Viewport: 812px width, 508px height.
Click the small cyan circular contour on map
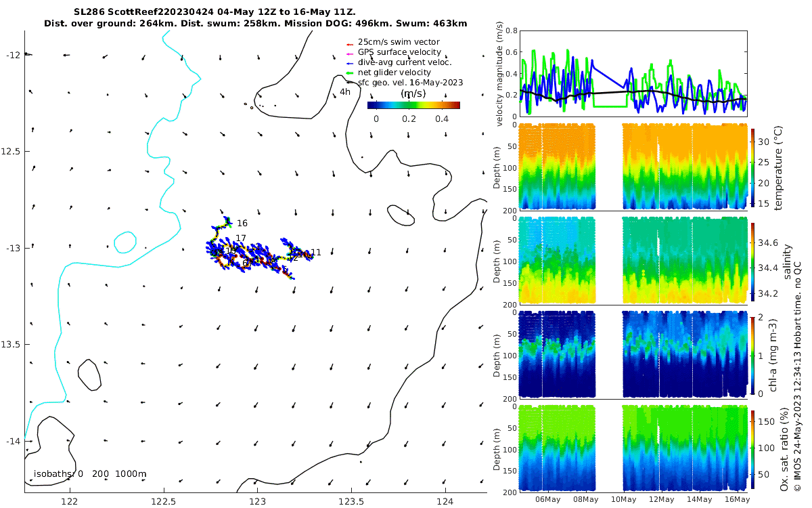pos(125,242)
